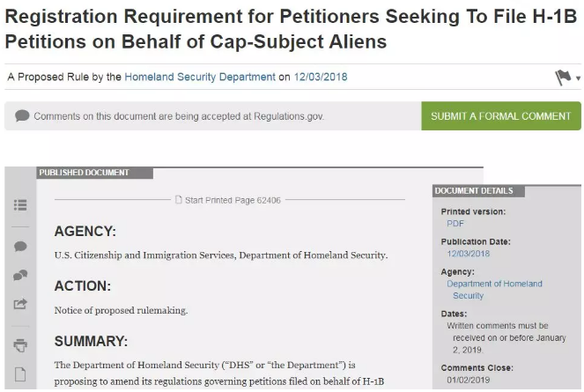Click the Start Printed Page 62406 marker
This screenshot has height=392, width=584.
[233, 200]
